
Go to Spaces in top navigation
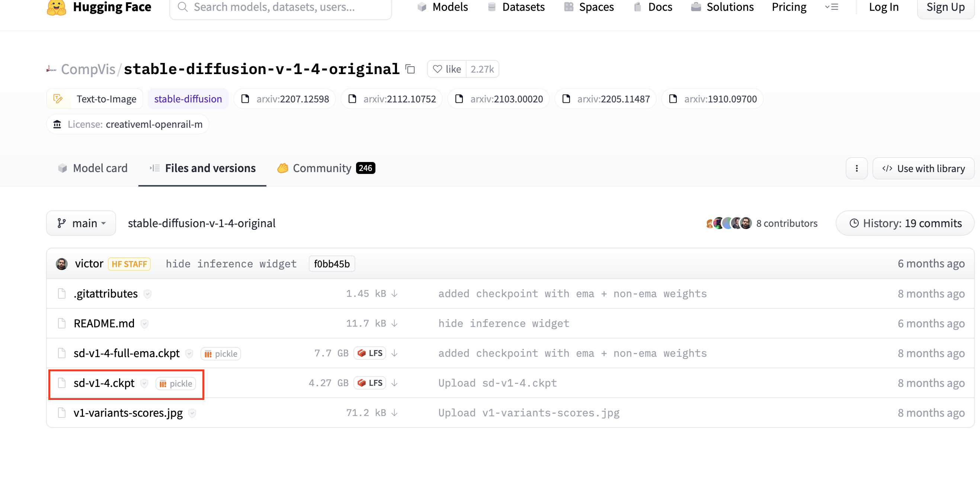589,7
